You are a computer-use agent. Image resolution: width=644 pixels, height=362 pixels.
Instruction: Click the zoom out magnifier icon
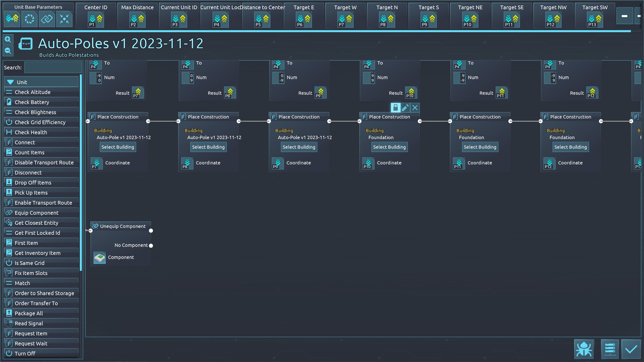click(8, 51)
